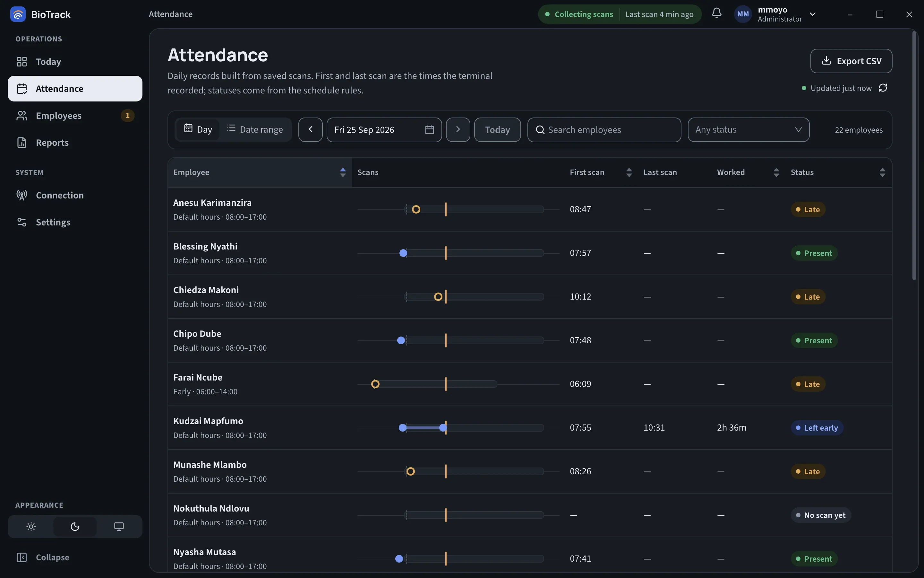Viewport: 924px width, 578px height.
Task: Click Anesu Karimanzira's late scan marker
Action: pyautogui.click(x=416, y=209)
